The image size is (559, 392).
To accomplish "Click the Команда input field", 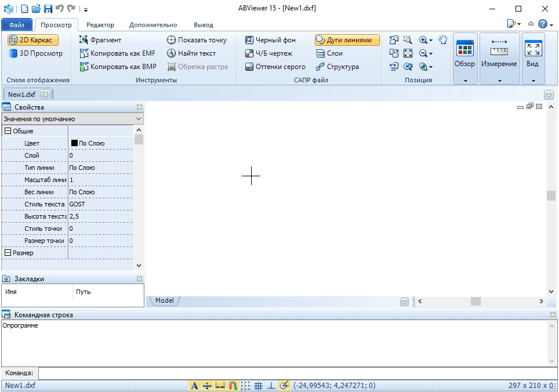I will coord(298,373).
